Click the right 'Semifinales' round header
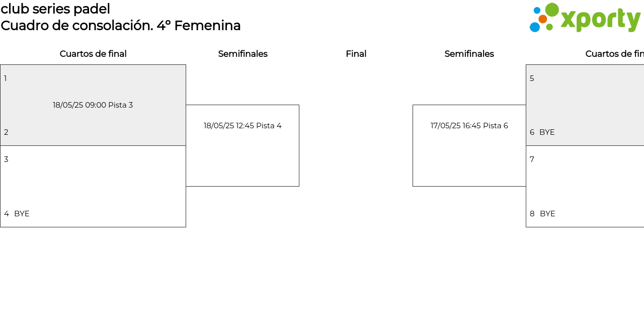 pos(469,54)
